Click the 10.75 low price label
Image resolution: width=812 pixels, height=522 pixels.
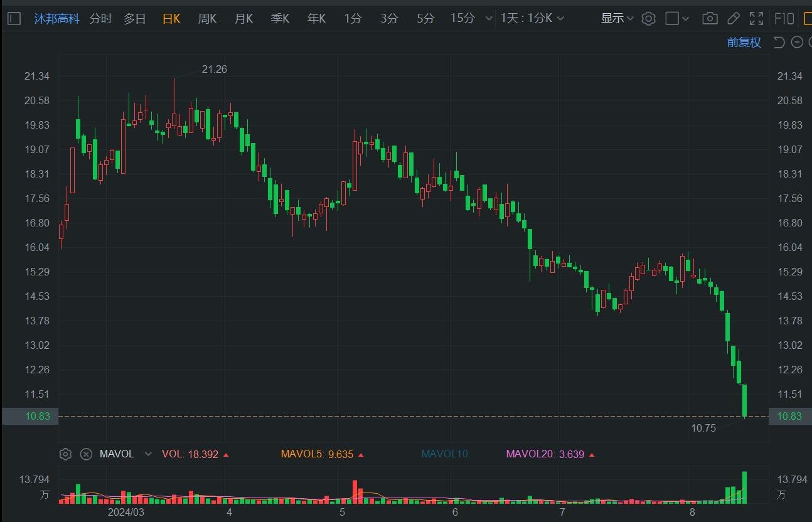point(703,428)
